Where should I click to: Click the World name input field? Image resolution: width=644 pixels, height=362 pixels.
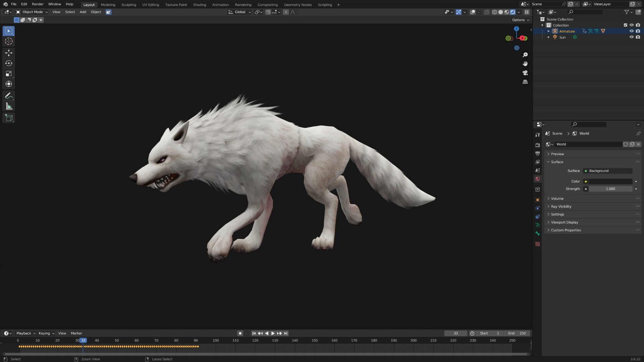pos(588,144)
